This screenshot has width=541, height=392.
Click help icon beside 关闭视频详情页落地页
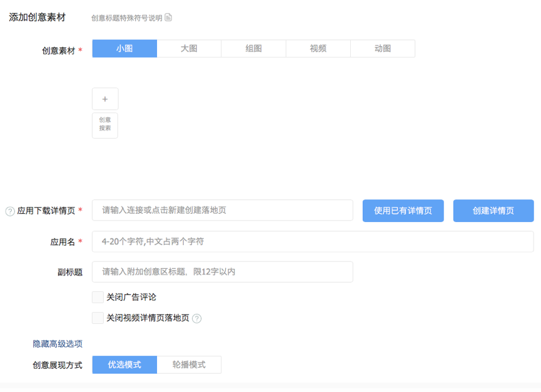pos(196,318)
